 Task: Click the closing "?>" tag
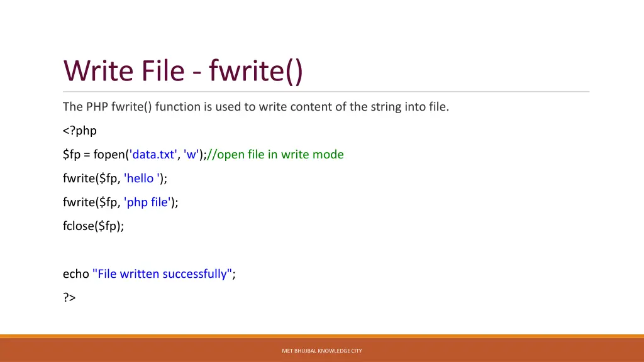click(69, 297)
